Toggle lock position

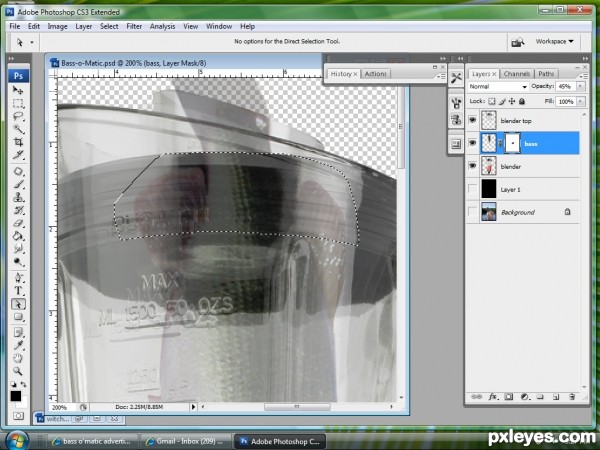point(512,101)
